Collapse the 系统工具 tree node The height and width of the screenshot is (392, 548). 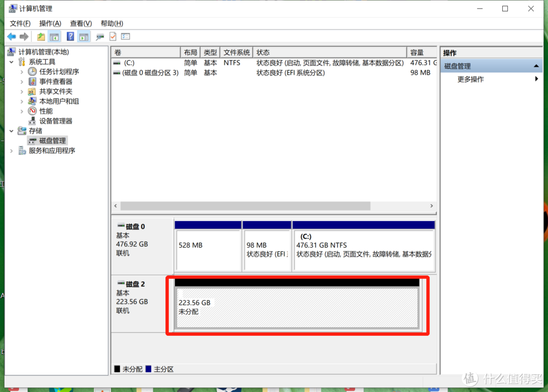click(x=12, y=62)
